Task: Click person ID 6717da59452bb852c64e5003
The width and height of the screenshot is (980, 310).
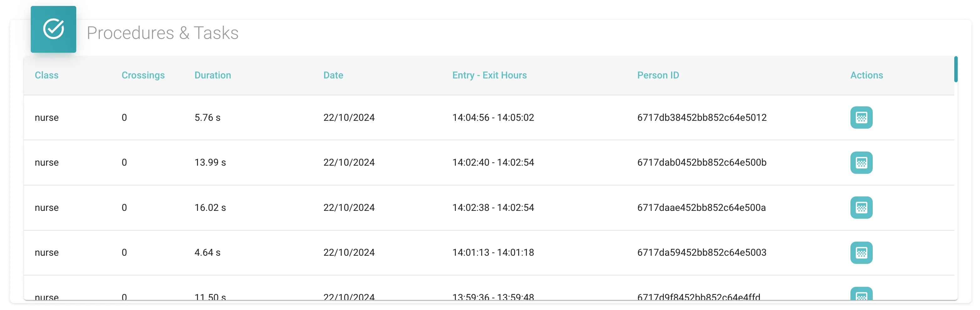Action: click(x=701, y=253)
